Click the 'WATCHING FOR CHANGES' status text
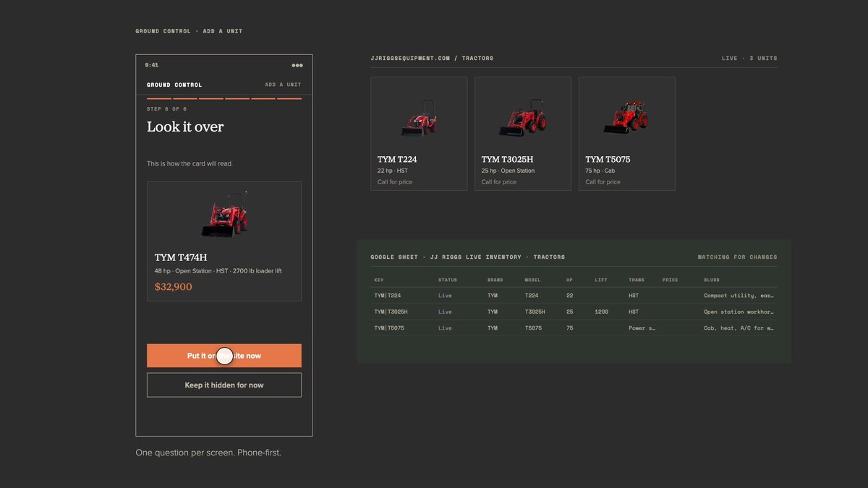The image size is (868, 488). pos(737,257)
